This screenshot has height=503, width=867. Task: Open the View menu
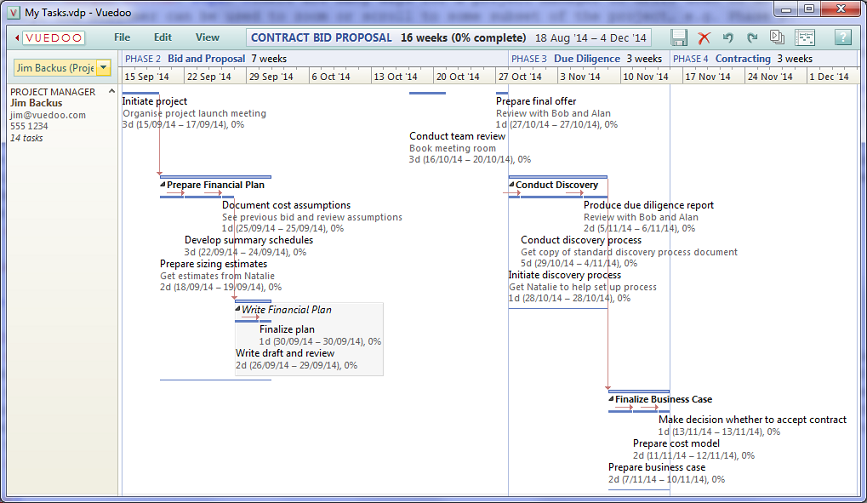point(207,37)
